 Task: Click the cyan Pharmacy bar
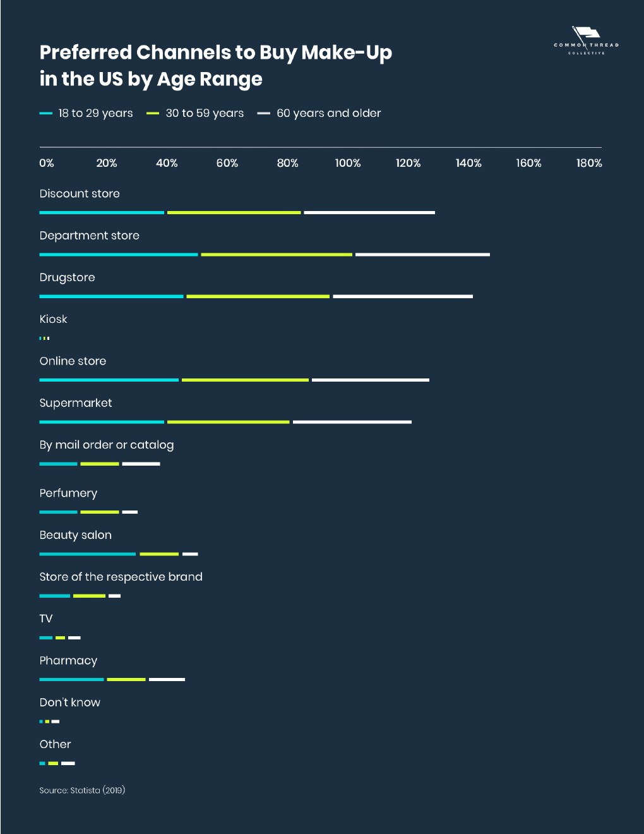71,679
